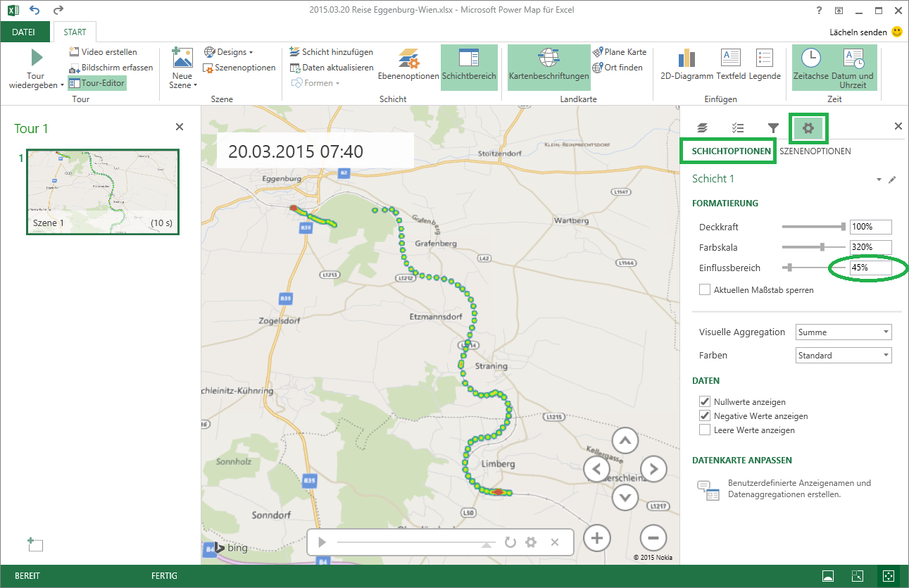
Task: Disable the Nullwerte anzeigen checkbox
Action: 705,401
